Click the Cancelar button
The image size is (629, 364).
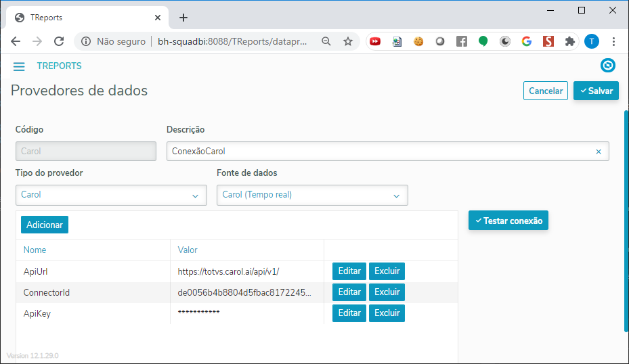[x=546, y=91]
